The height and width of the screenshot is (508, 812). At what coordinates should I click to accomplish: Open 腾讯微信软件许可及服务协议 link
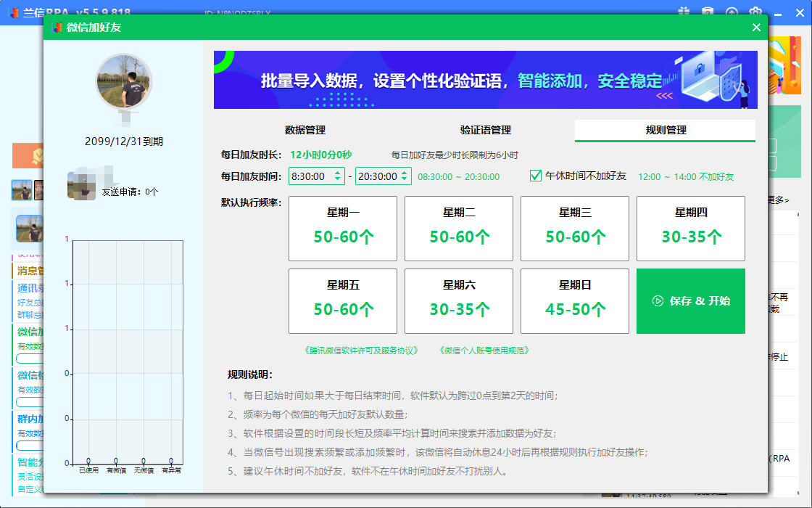[362, 351]
